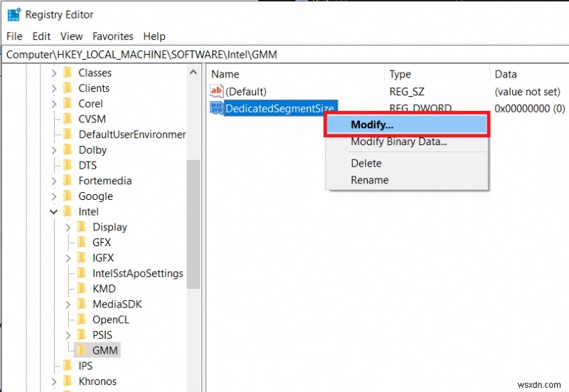The width and height of the screenshot is (569, 392).
Task: Click the Dolby folder icon
Action: (x=68, y=150)
